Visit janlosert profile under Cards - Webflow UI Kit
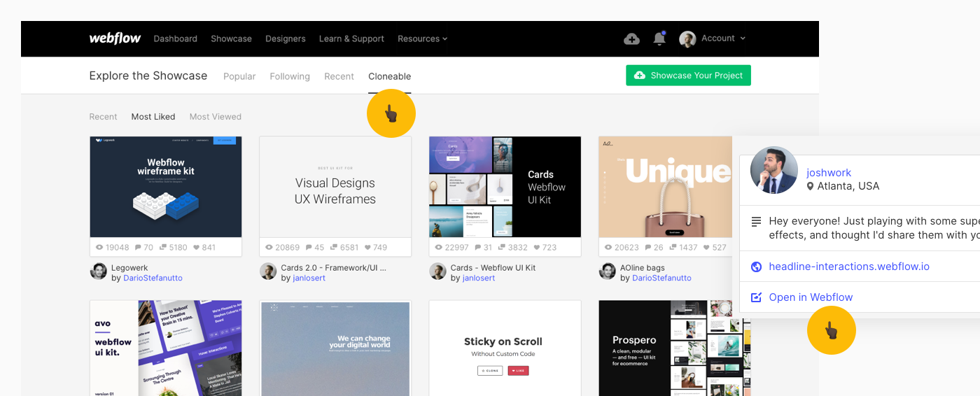980x396 pixels. click(478, 278)
